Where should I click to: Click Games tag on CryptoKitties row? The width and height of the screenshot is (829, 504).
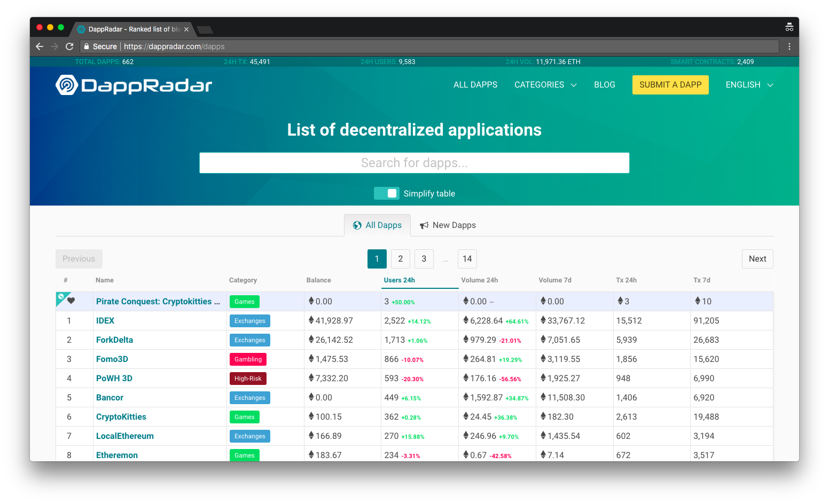click(x=245, y=417)
